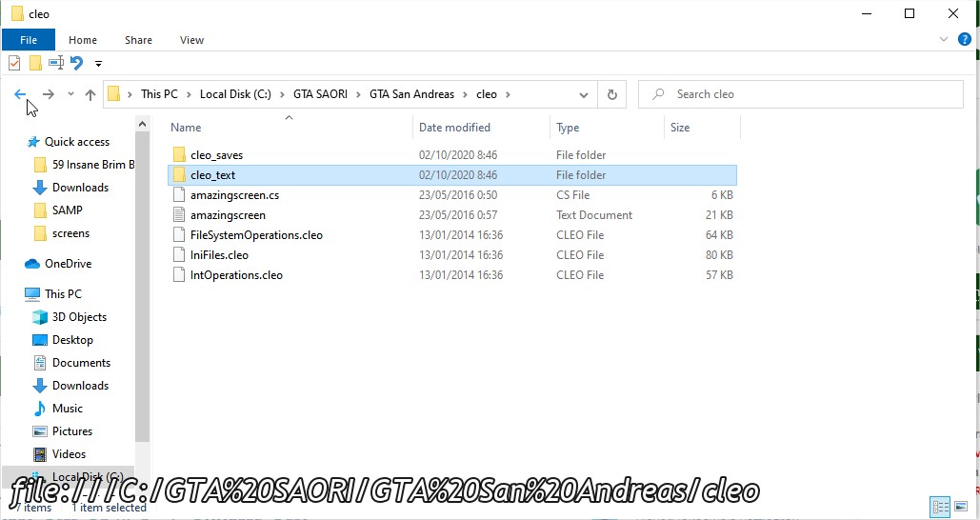
Task: Click the Properties quick access icon
Action: (x=14, y=63)
